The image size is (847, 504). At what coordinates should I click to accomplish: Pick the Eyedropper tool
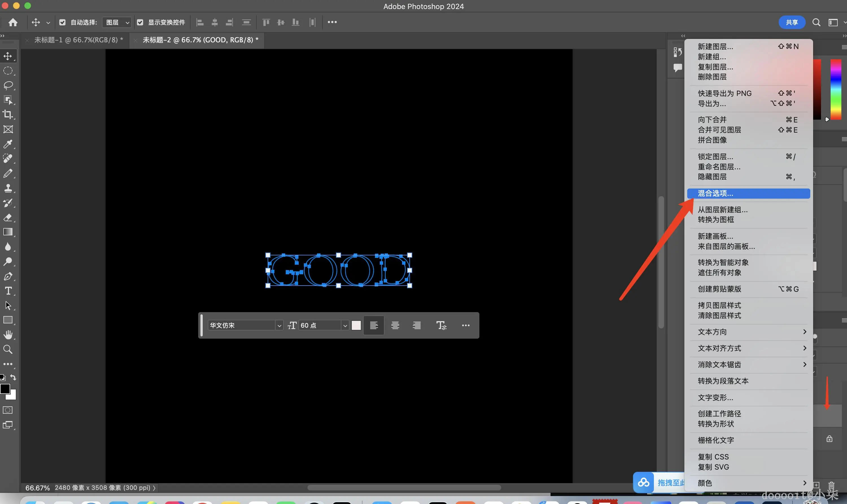tap(8, 144)
